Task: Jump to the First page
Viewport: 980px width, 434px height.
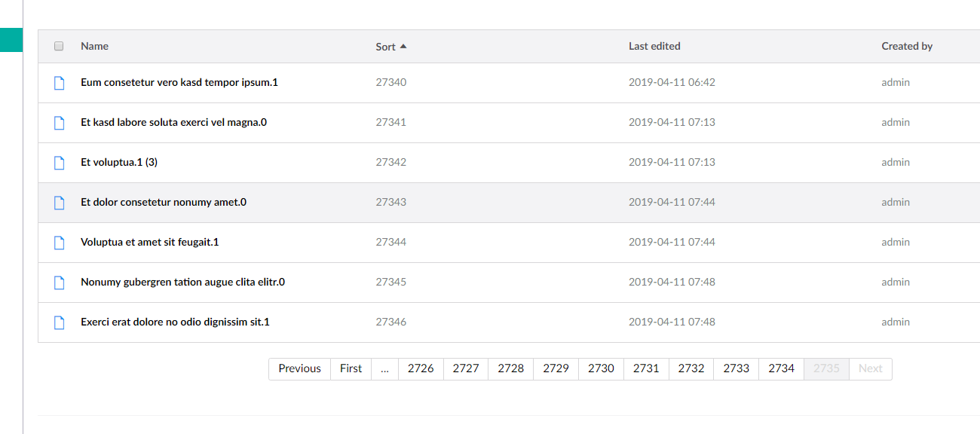Action: (351, 368)
